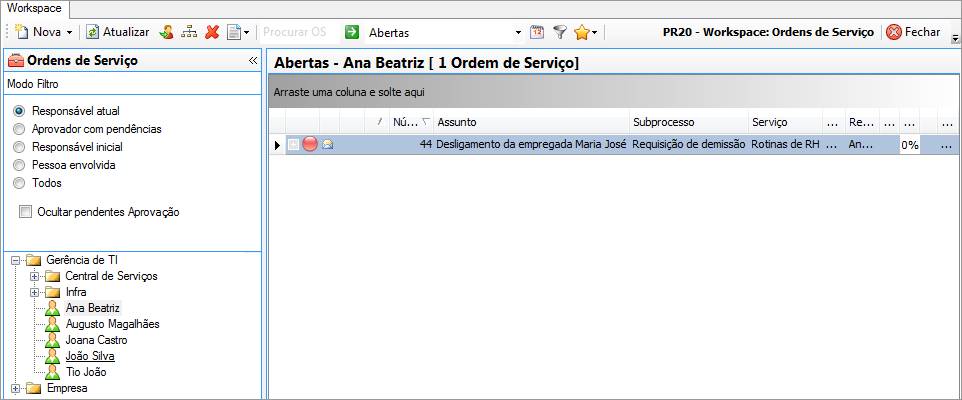Click Rotinas de RH cell
Viewport: 962px width, 400px height.
coord(786,145)
